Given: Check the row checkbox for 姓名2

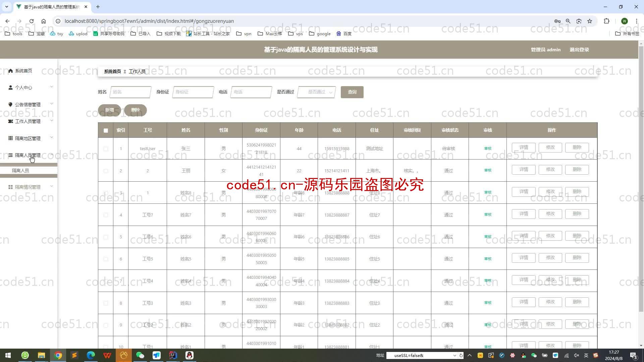Looking at the screenshot, I should pyautogui.click(x=106, y=325).
